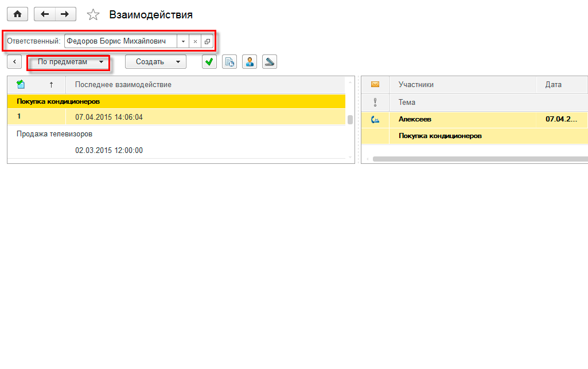Navigate back with the left arrow

45,14
